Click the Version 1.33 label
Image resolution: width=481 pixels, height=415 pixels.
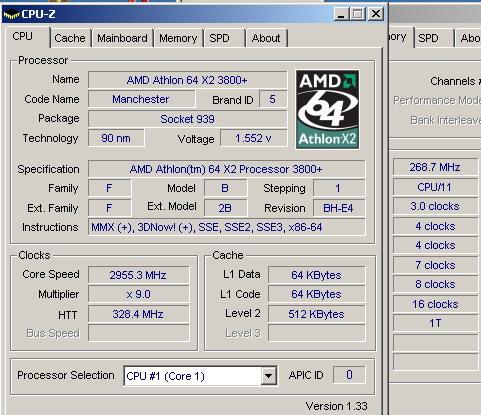point(336,406)
